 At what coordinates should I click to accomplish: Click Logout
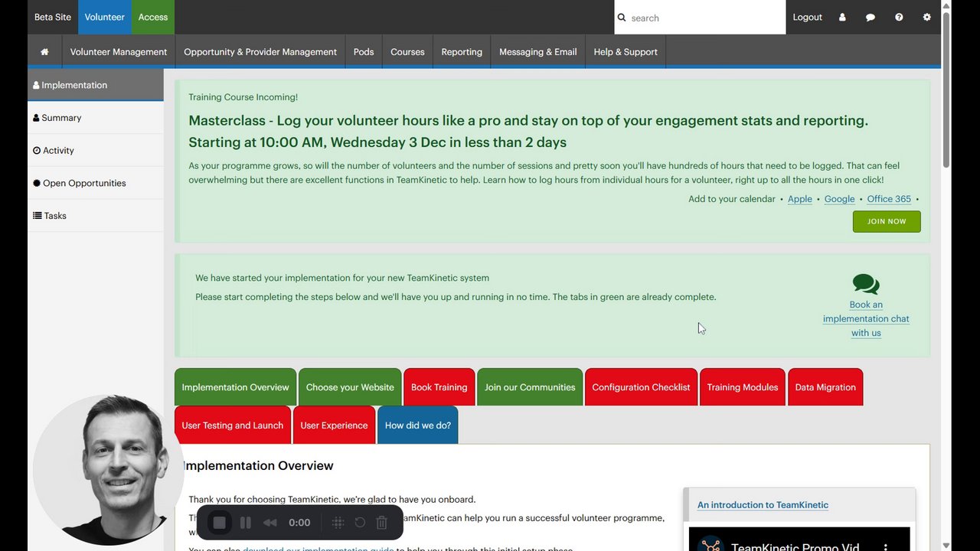[807, 17]
